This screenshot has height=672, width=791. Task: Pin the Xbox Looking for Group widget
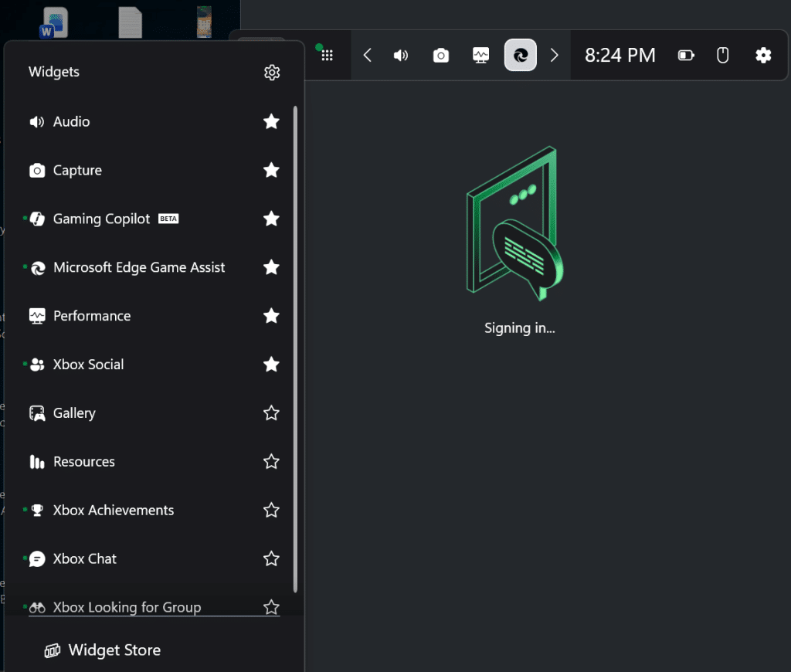(271, 607)
